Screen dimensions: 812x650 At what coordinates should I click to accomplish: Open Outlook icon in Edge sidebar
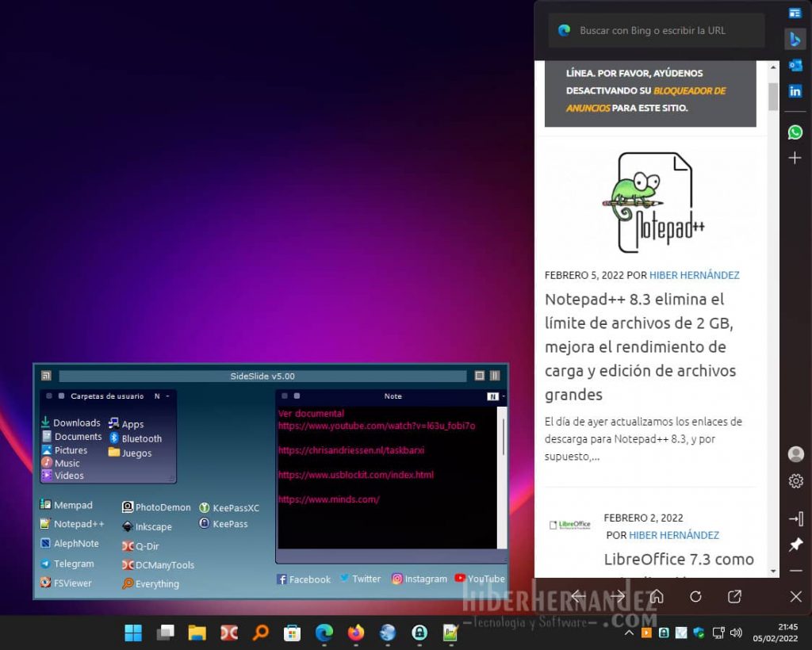[x=795, y=65]
